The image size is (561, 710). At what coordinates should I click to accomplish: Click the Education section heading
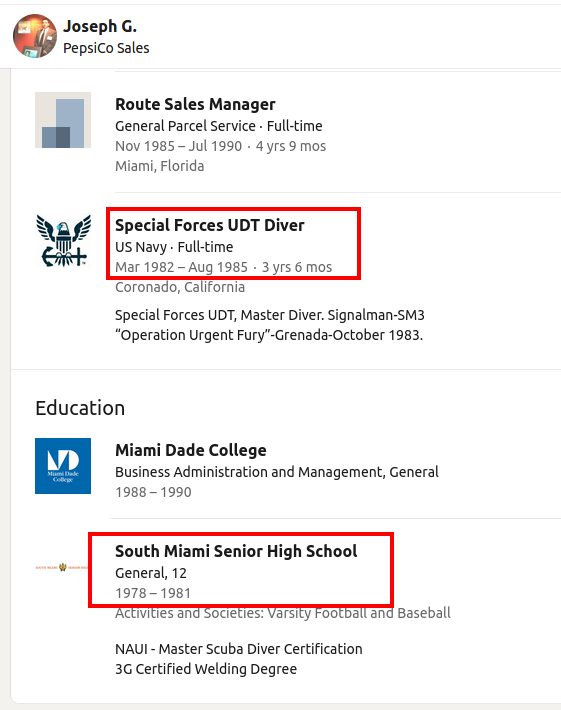click(80, 408)
